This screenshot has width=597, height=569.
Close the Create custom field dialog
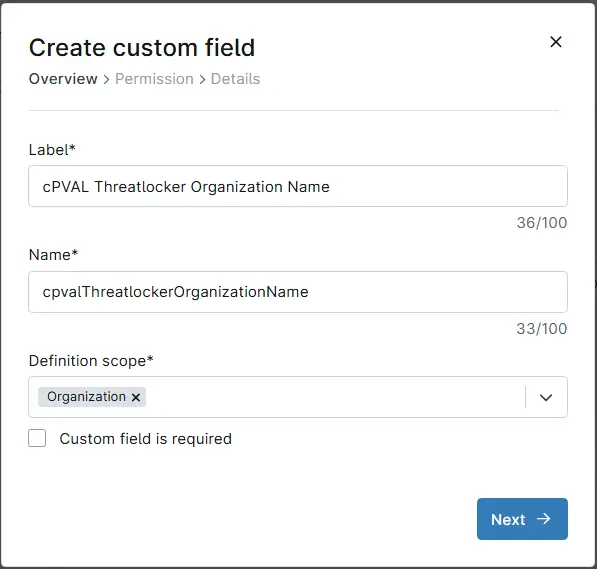coord(556,42)
